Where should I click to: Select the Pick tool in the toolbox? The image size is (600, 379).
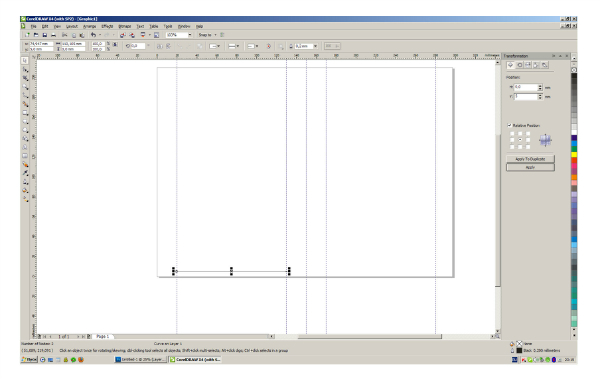point(25,60)
